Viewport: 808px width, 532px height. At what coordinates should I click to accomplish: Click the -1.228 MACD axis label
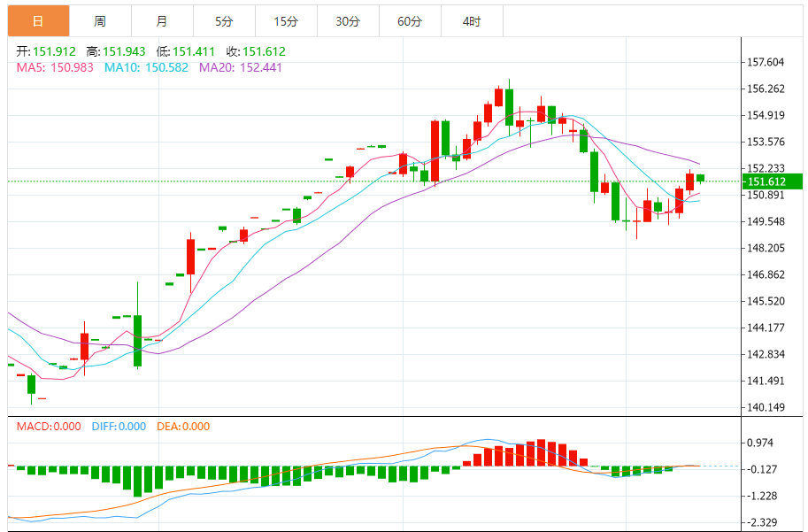[x=760, y=496]
